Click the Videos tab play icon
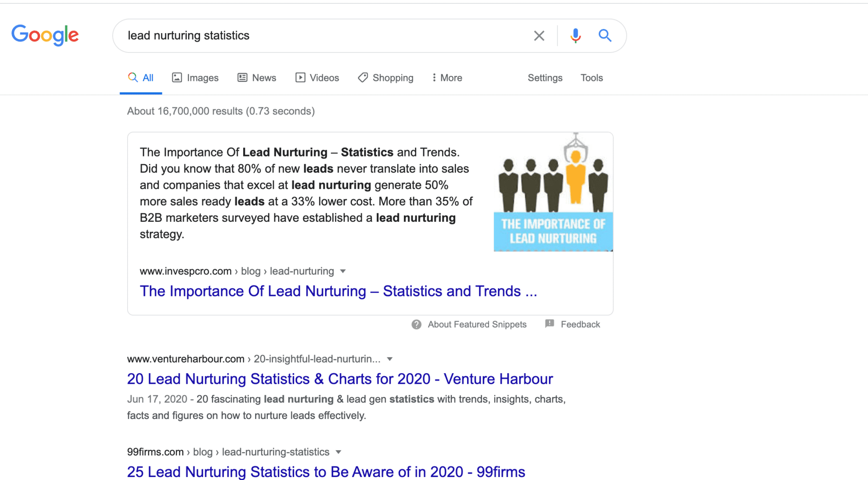The height and width of the screenshot is (480, 868). (x=300, y=78)
